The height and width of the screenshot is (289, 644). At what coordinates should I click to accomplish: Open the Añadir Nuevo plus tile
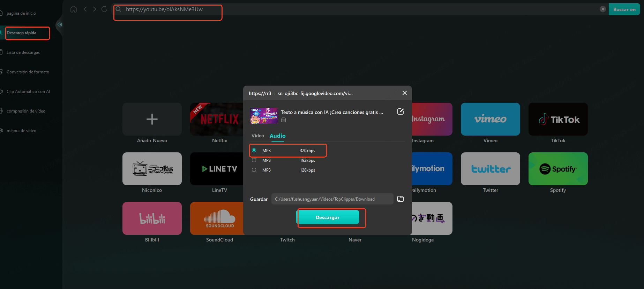pyautogui.click(x=152, y=119)
